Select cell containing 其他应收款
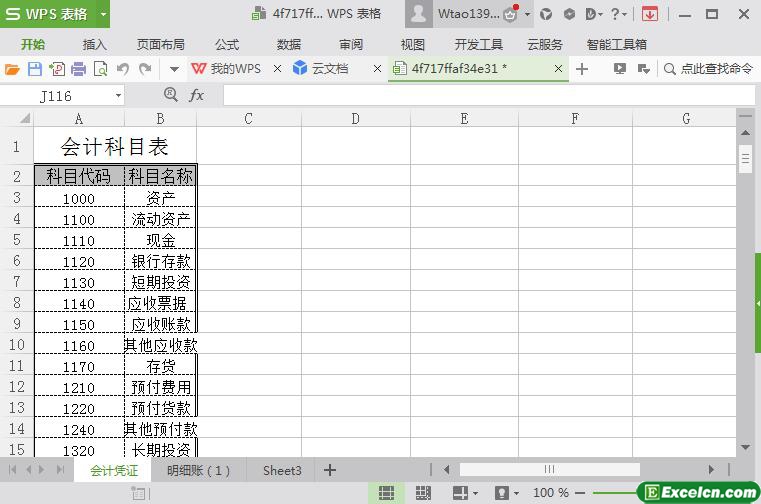 [x=161, y=345]
